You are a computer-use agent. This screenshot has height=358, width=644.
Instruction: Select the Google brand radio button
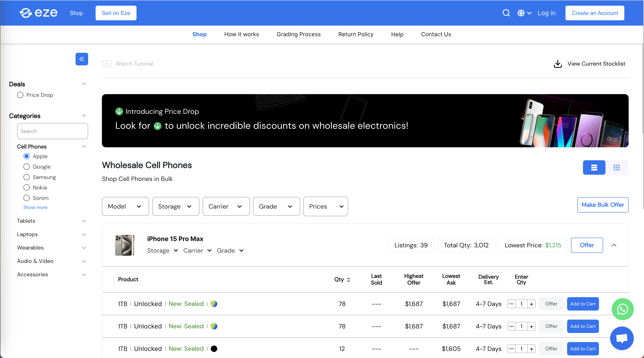click(27, 167)
